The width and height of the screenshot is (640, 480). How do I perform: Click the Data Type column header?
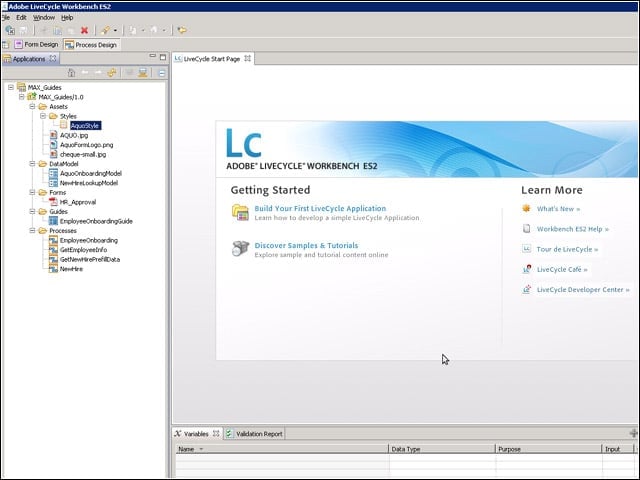click(442, 449)
